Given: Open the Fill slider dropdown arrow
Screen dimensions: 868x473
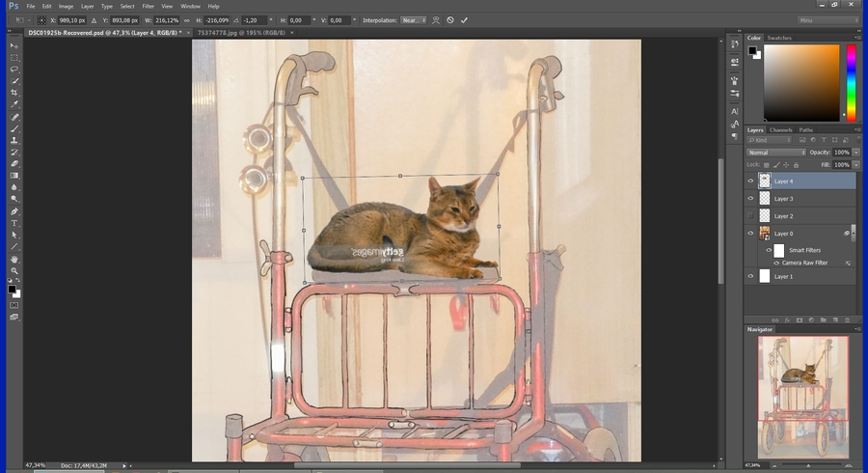Looking at the screenshot, I should pyautogui.click(x=855, y=165).
